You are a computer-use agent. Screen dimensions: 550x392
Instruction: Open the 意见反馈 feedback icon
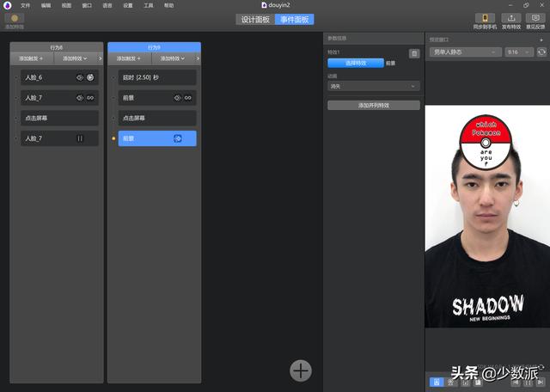pyautogui.click(x=535, y=18)
